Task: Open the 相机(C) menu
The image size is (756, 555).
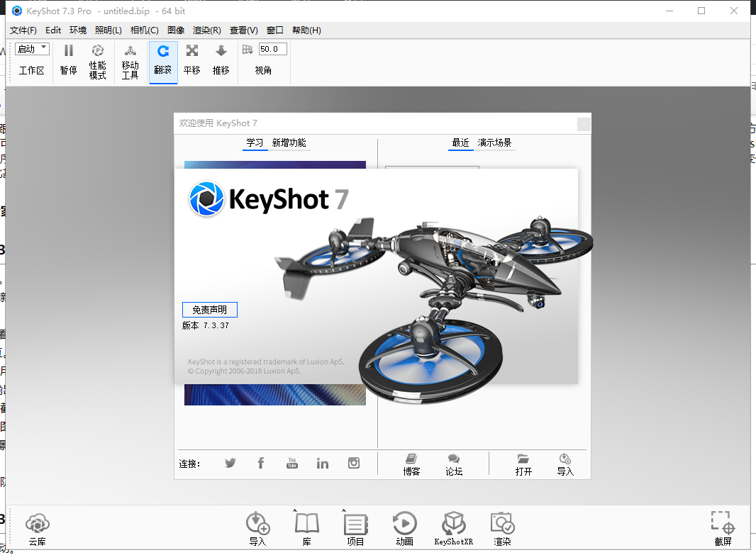Action: (144, 30)
